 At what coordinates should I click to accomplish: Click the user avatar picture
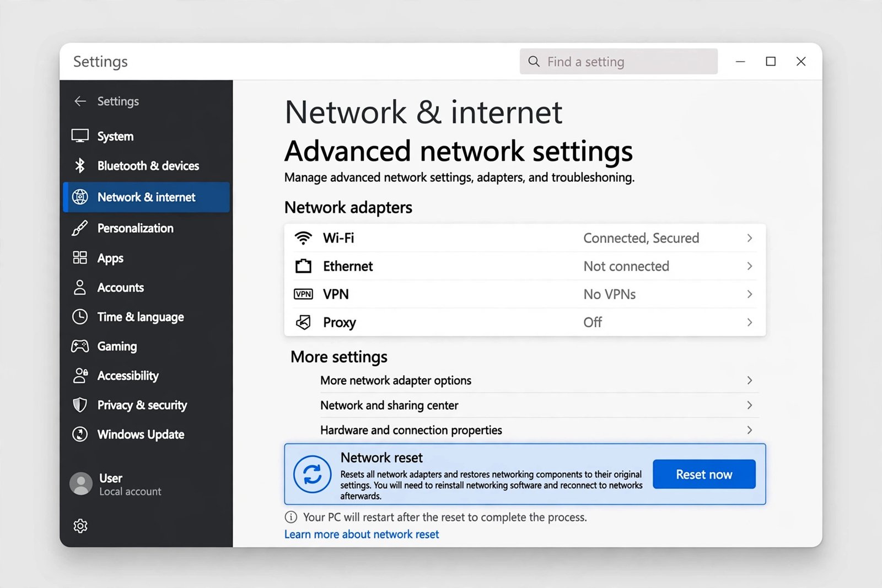click(81, 484)
